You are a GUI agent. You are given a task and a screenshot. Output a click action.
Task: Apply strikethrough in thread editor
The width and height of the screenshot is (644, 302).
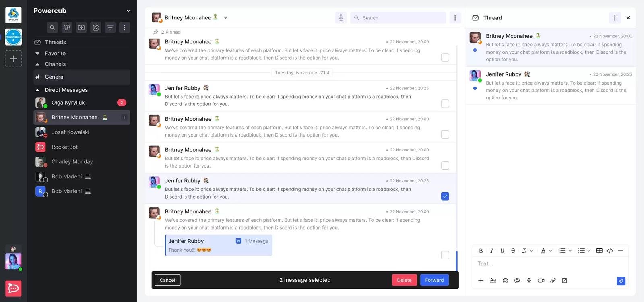coord(513,251)
